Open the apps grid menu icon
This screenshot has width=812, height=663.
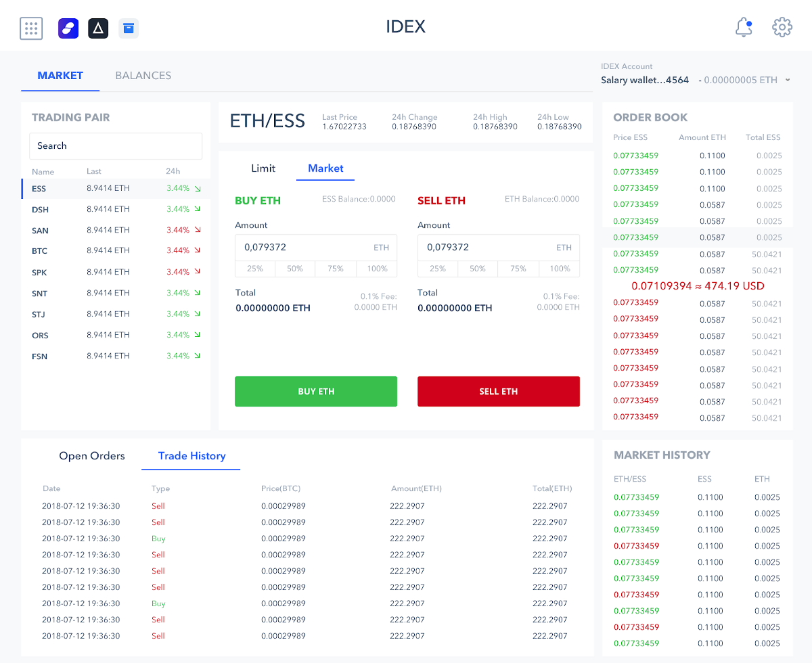tap(31, 28)
